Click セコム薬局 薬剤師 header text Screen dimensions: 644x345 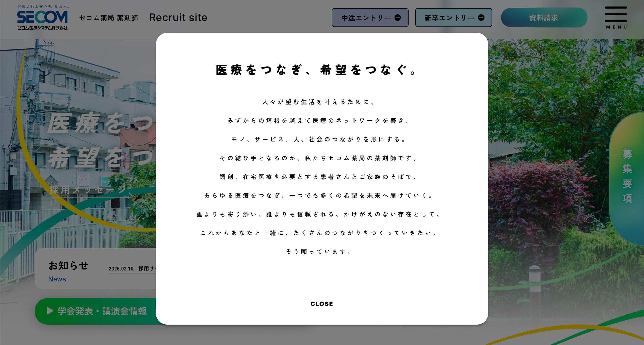point(108,18)
